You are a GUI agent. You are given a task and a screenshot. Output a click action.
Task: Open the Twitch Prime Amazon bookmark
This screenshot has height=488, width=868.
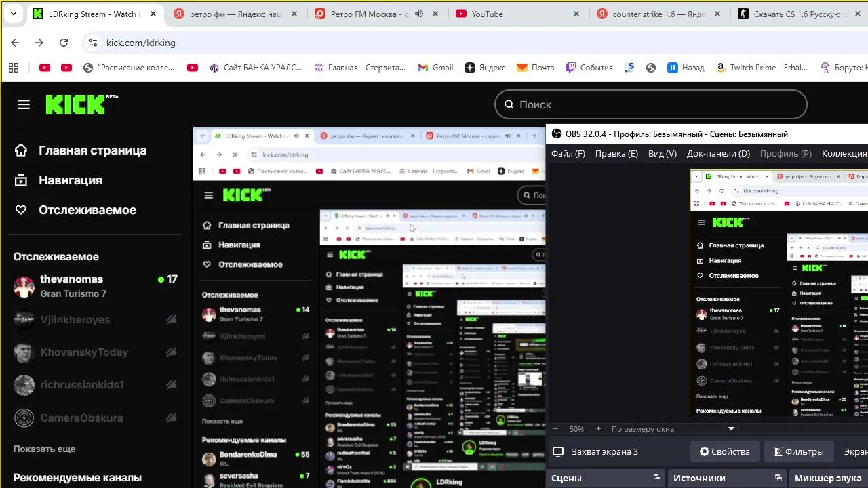762,68
